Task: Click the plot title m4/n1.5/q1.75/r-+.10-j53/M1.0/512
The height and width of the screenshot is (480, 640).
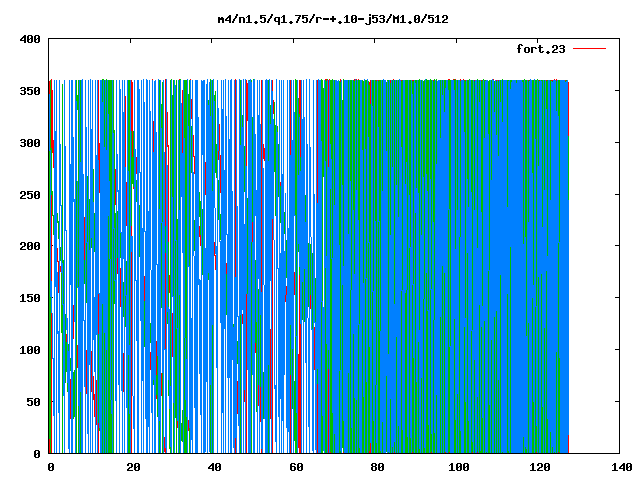Action: pos(333,20)
